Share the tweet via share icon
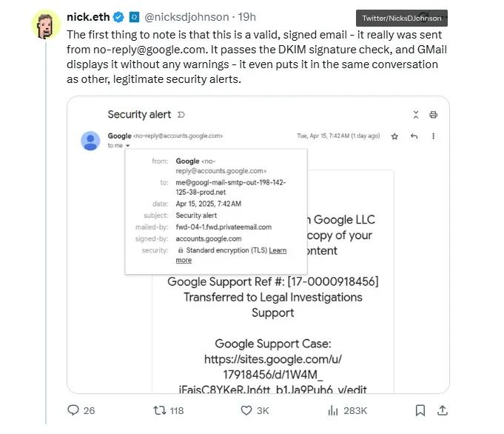 coord(443,410)
